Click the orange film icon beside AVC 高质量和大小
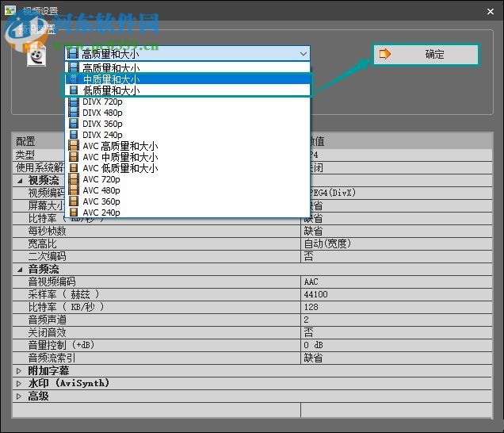 point(74,146)
